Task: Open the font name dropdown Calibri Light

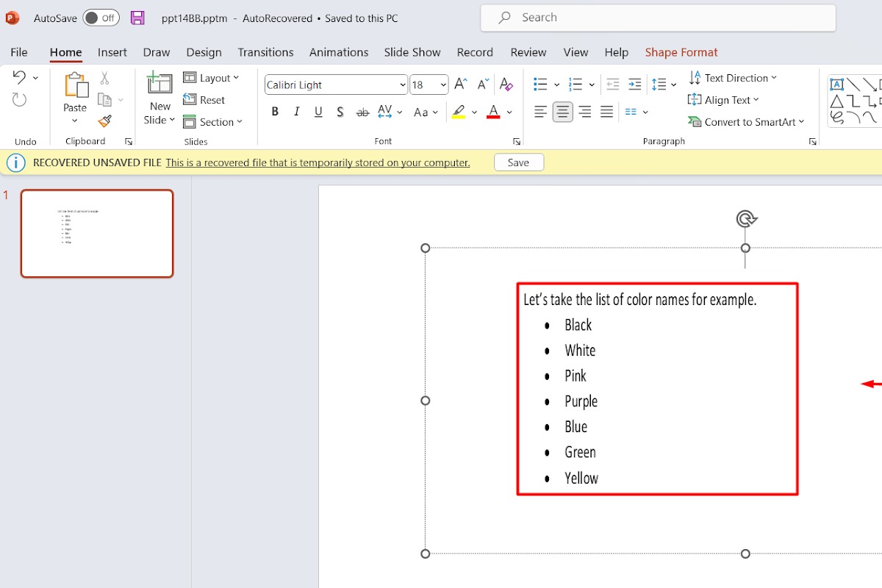Action: [403, 85]
